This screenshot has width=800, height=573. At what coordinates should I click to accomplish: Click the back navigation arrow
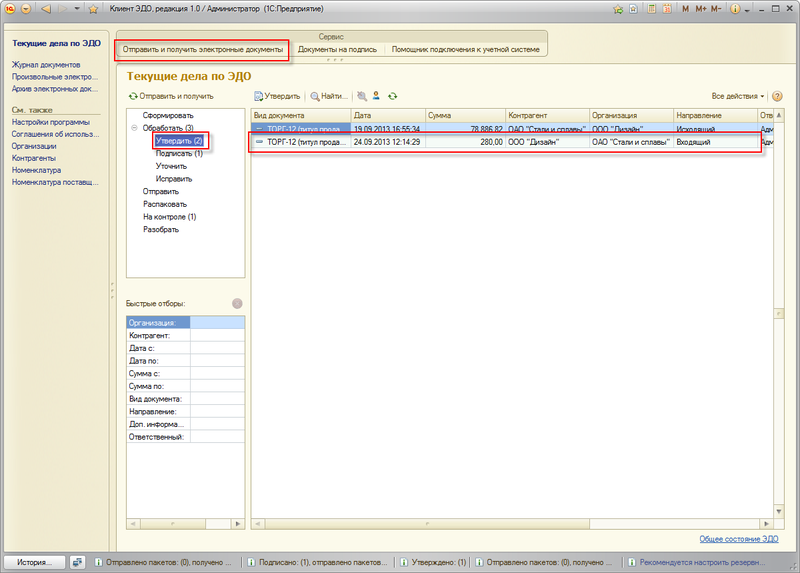click(x=45, y=9)
